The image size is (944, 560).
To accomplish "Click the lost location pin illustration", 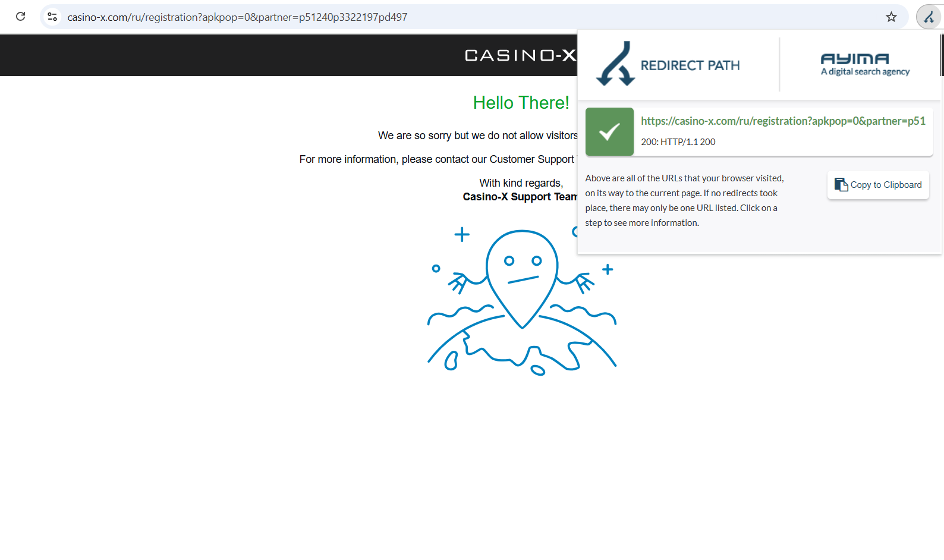I will click(x=522, y=301).
